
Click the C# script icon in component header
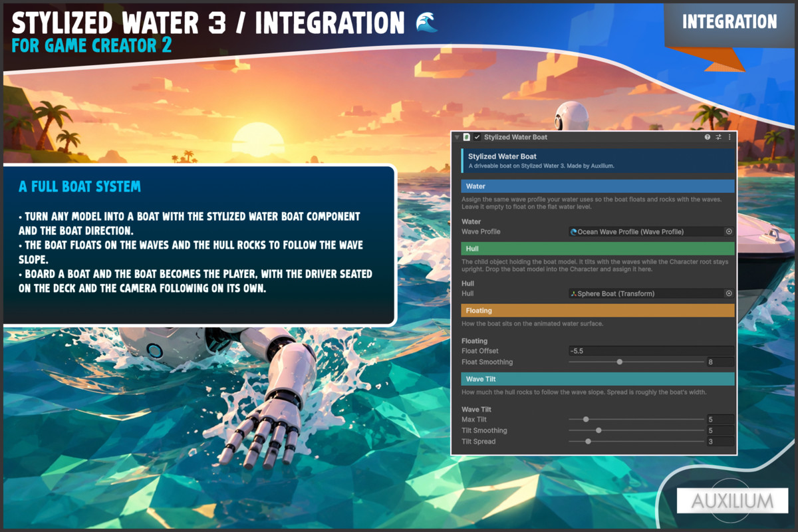[467, 137]
